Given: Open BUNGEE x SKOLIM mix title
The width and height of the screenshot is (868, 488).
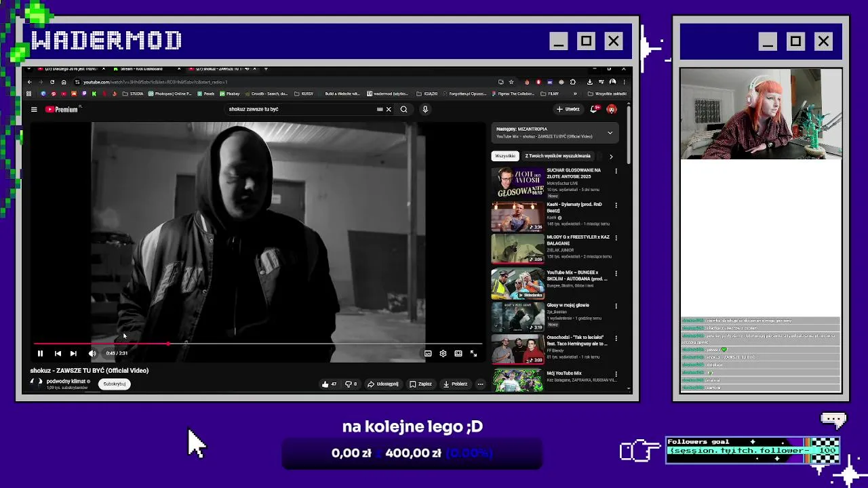Looking at the screenshot, I should coord(577,275).
